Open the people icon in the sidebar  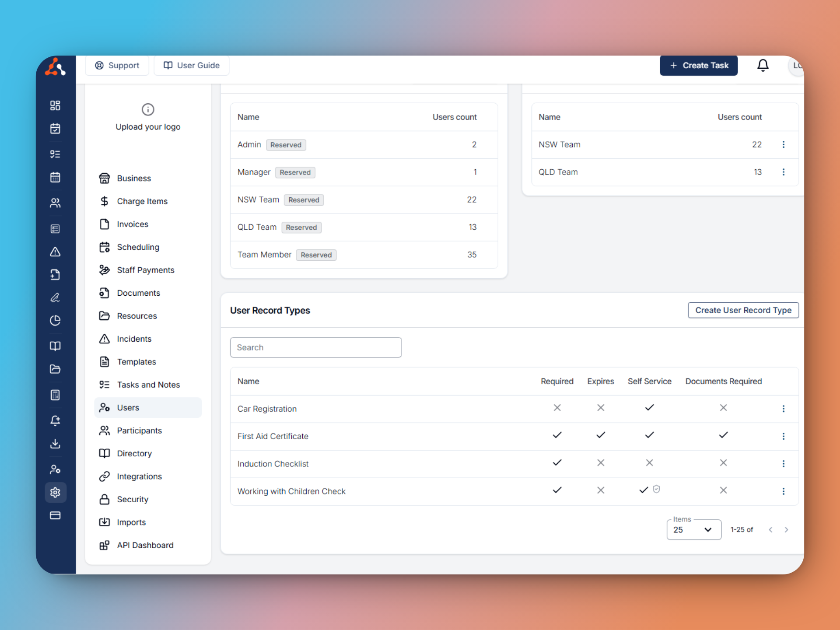(55, 203)
